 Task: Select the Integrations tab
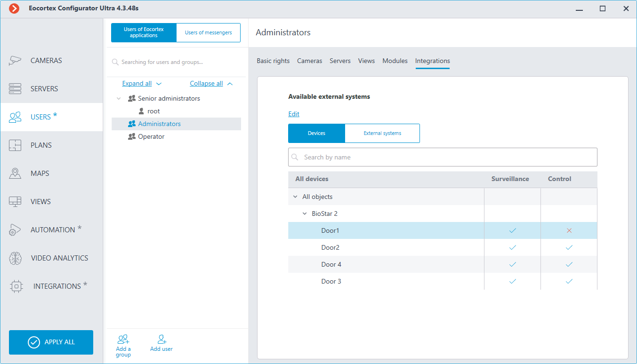coord(433,61)
